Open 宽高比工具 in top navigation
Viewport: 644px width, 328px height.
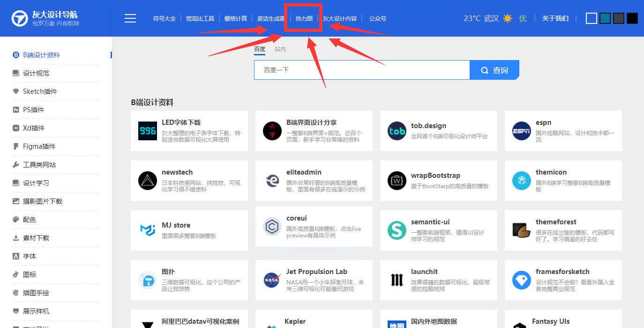coord(200,19)
